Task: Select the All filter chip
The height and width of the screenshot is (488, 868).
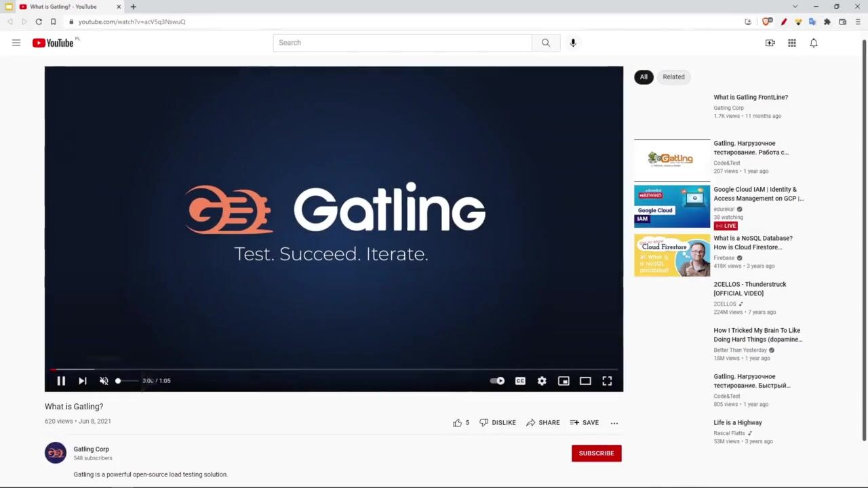Action: pyautogui.click(x=644, y=77)
